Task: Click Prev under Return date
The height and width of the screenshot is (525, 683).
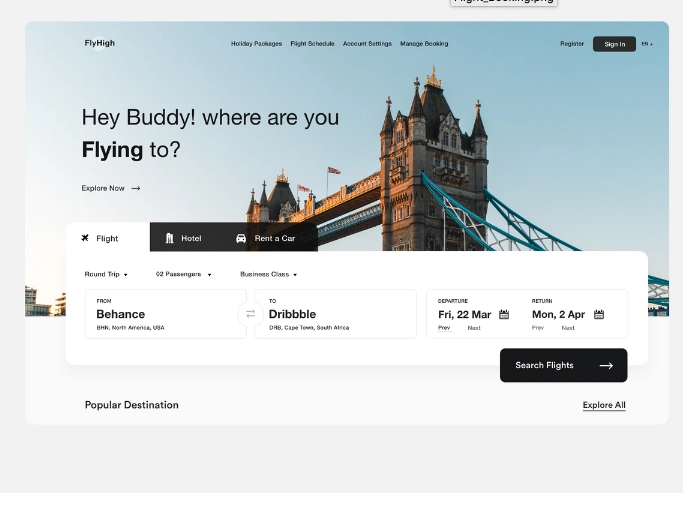Action: pyautogui.click(x=538, y=328)
